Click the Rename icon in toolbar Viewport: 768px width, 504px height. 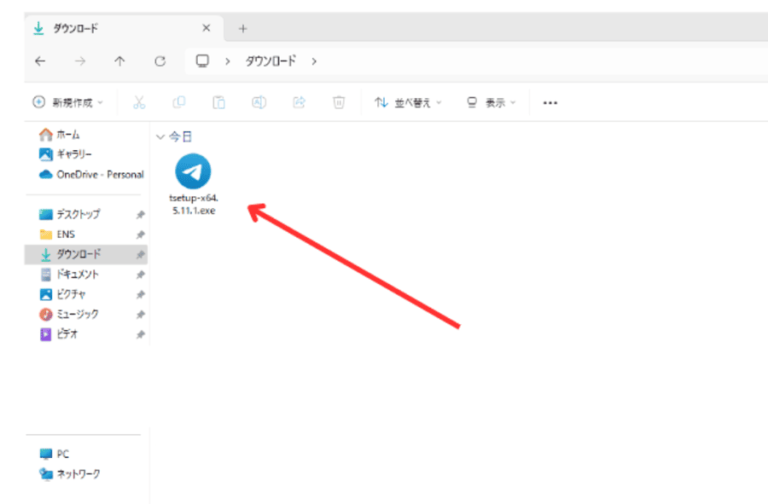258,102
